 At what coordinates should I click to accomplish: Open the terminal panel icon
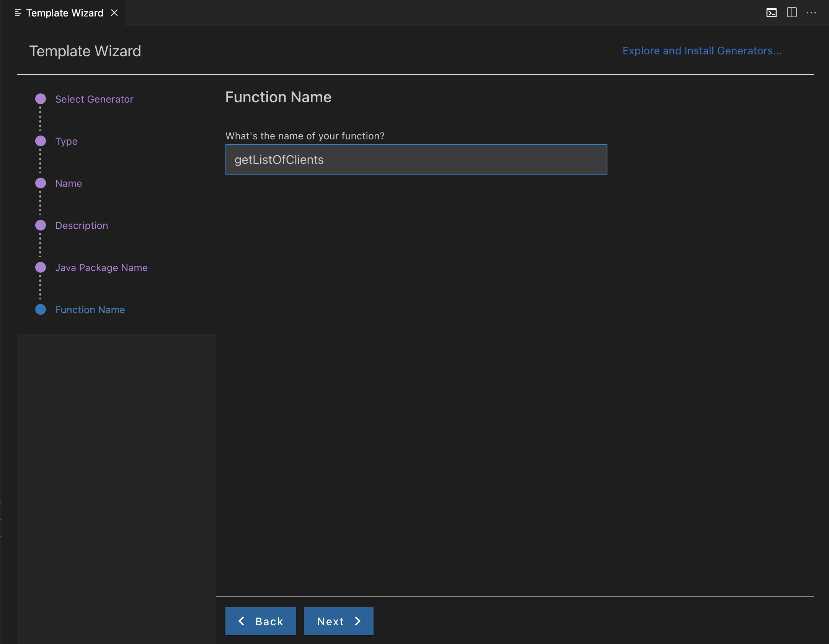[x=771, y=13]
